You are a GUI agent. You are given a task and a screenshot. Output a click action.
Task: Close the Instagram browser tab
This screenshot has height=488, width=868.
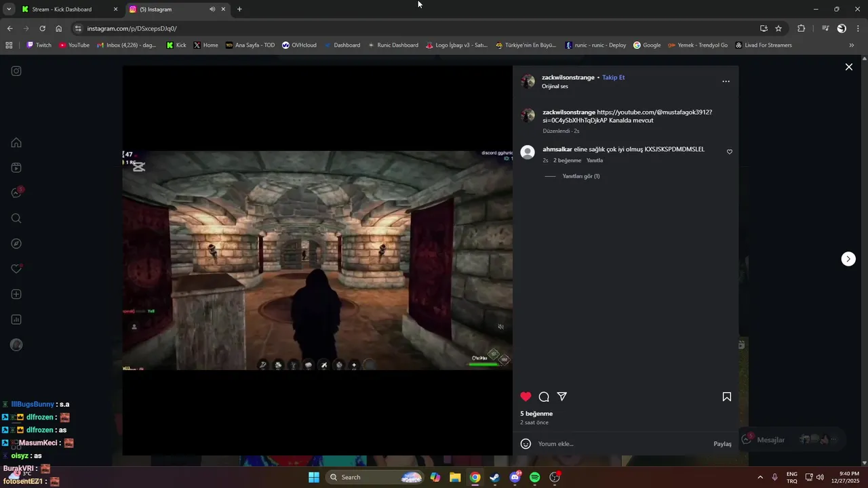(223, 9)
